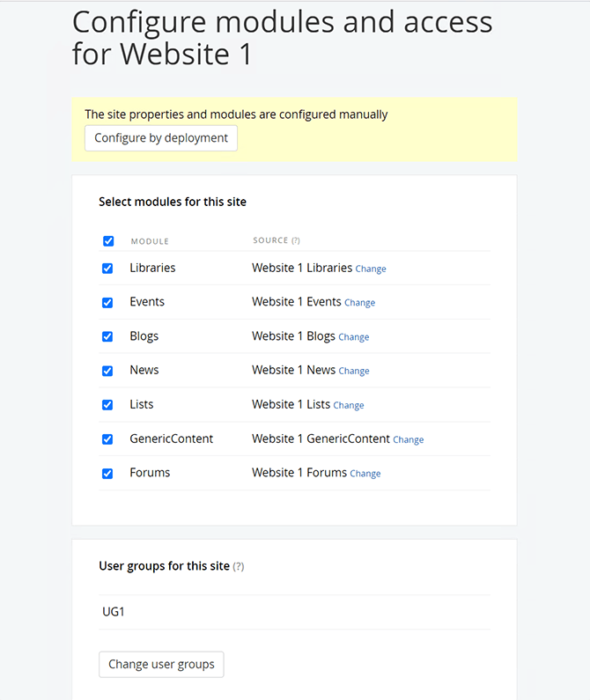The image size is (590, 700).
Task: Click Change link for GenericContent source
Action: (409, 440)
